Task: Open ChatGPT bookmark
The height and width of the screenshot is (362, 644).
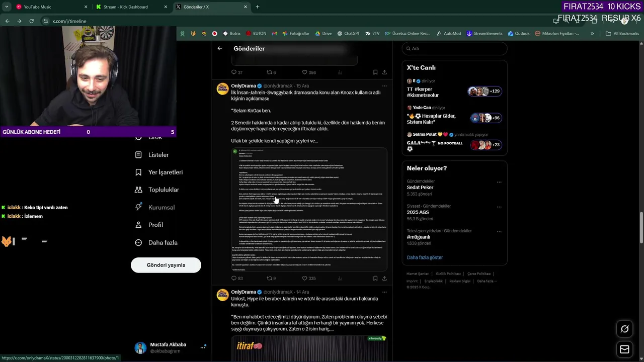Action: [348, 34]
